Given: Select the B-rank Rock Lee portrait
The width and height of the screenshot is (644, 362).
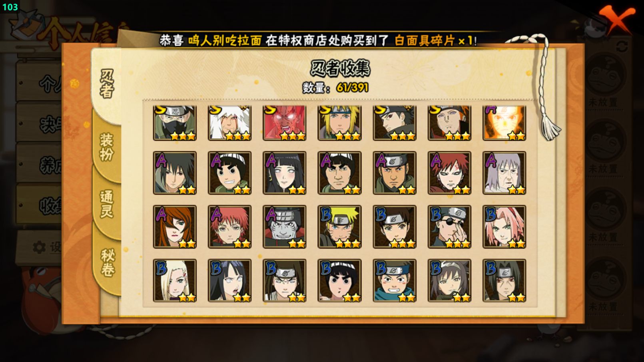Looking at the screenshot, I should coord(339,280).
